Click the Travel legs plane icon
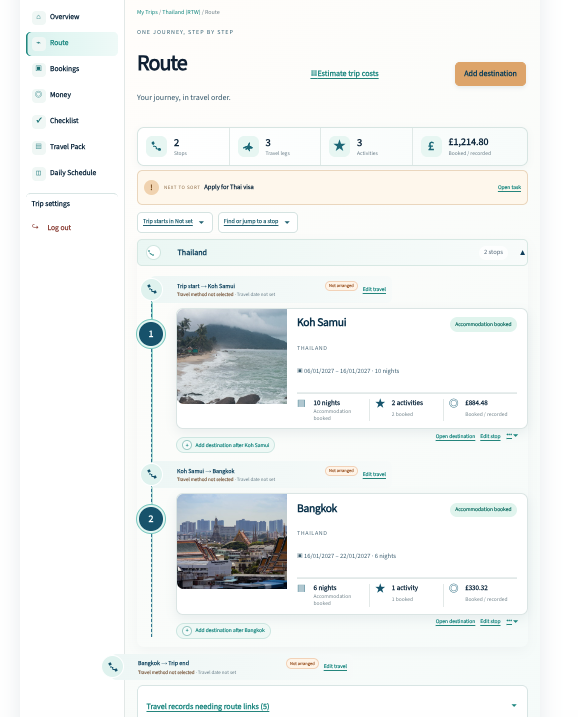This screenshot has height=717, width=578. pyautogui.click(x=248, y=147)
